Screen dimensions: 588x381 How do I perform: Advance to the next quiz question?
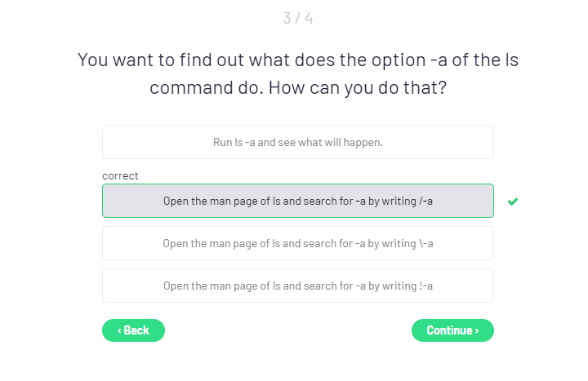(452, 330)
